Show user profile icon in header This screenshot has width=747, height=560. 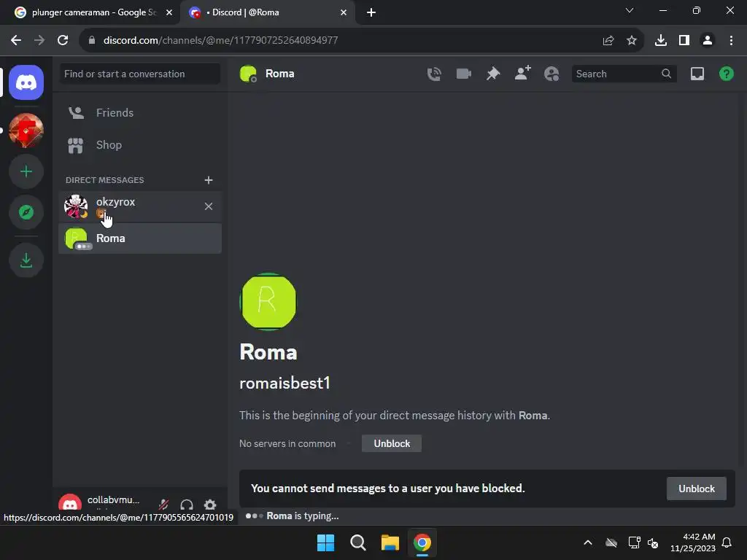551,74
